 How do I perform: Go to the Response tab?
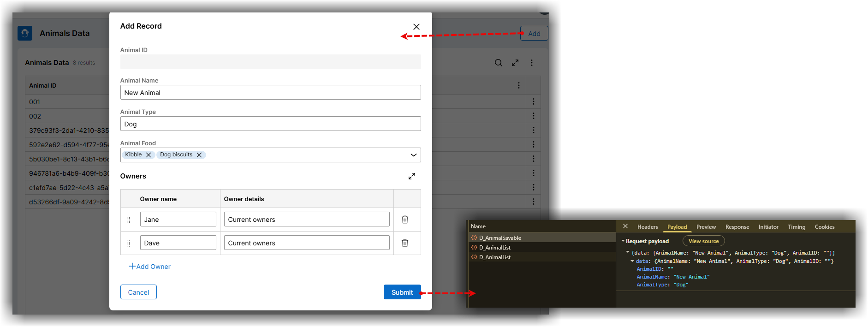(737, 227)
